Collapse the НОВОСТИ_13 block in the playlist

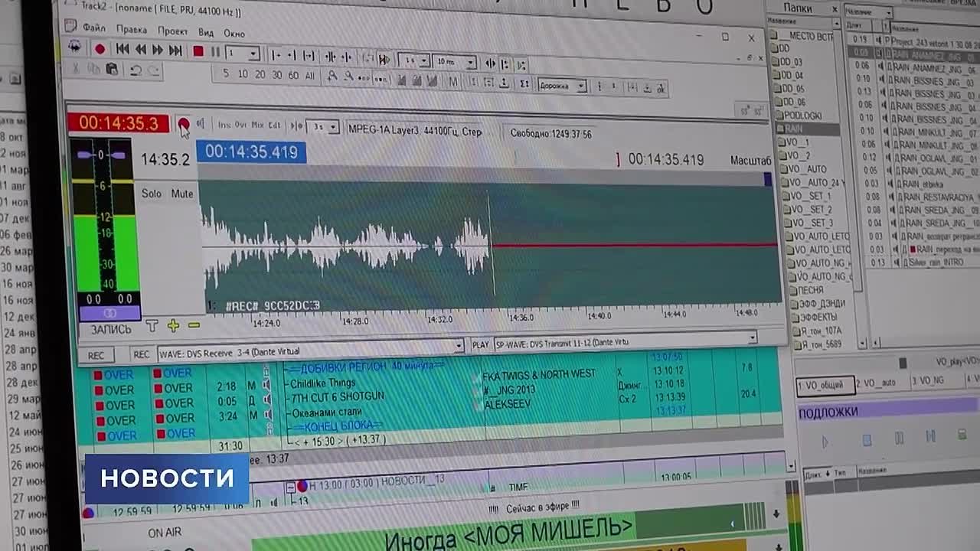[x=290, y=486]
